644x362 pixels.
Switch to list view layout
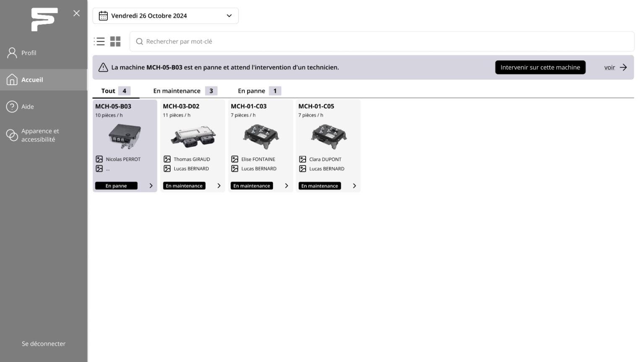point(99,42)
